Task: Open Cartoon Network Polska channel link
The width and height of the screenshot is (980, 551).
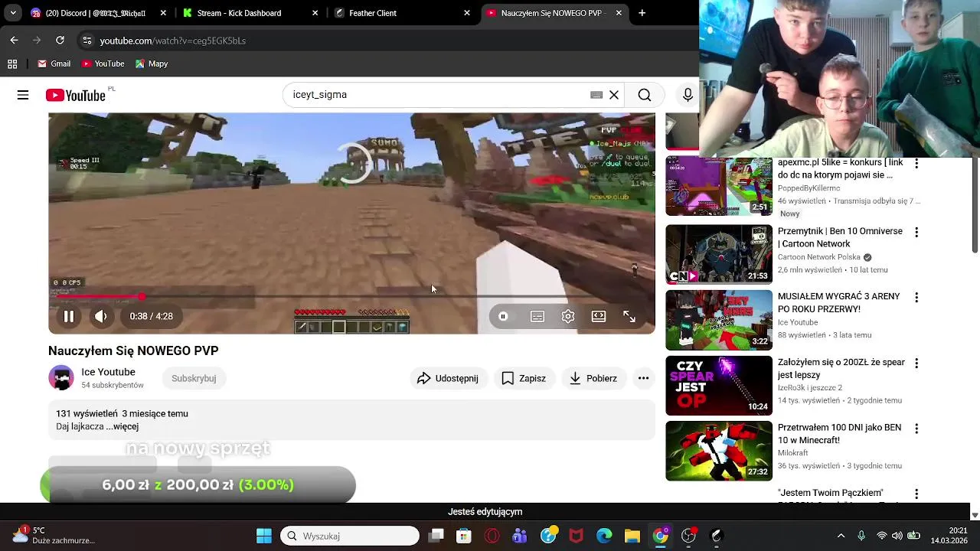Action: 819,257
